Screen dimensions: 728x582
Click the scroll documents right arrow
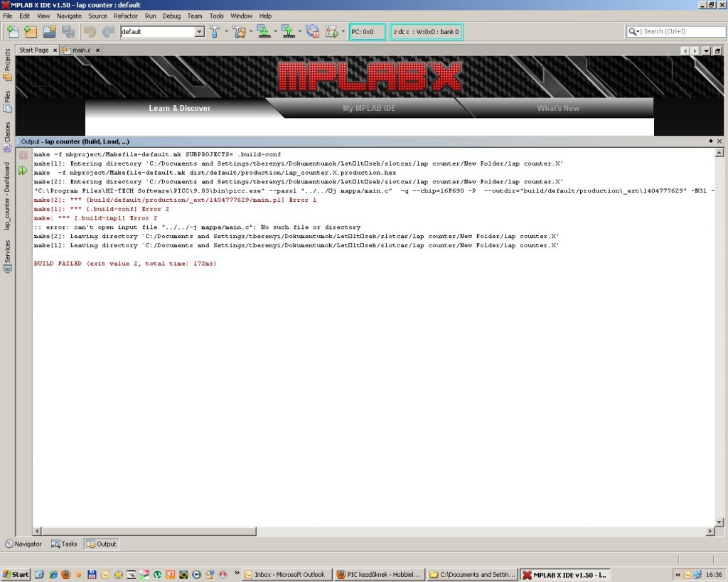click(x=695, y=50)
